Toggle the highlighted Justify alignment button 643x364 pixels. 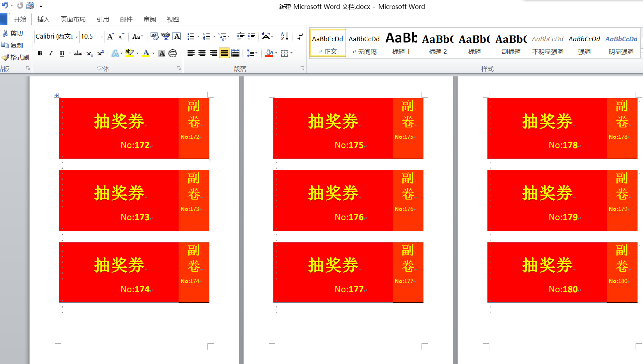click(224, 53)
